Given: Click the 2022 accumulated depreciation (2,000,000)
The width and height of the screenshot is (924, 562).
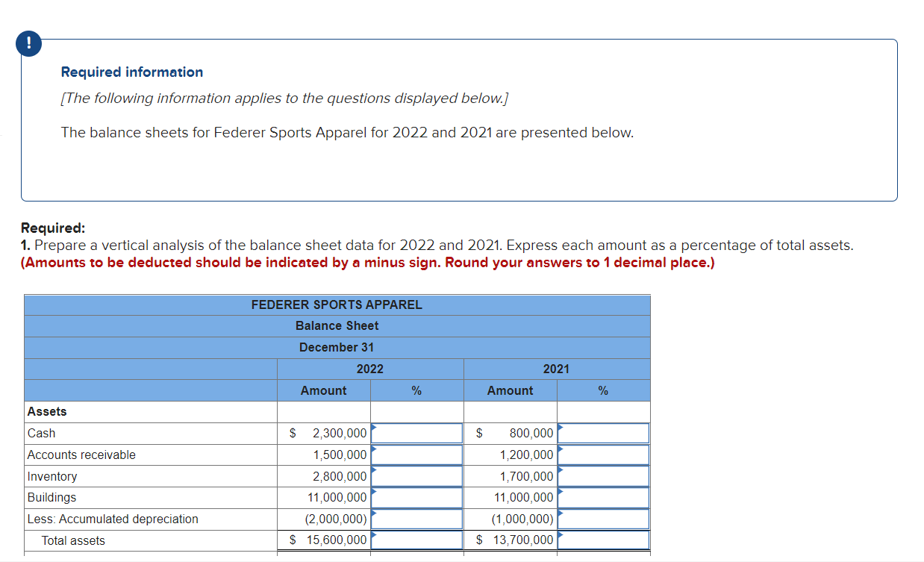Looking at the screenshot, I should [335, 519].
